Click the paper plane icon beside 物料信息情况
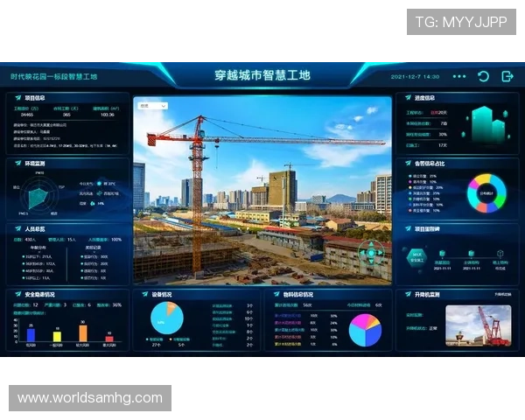 click(x=276, y=294)
